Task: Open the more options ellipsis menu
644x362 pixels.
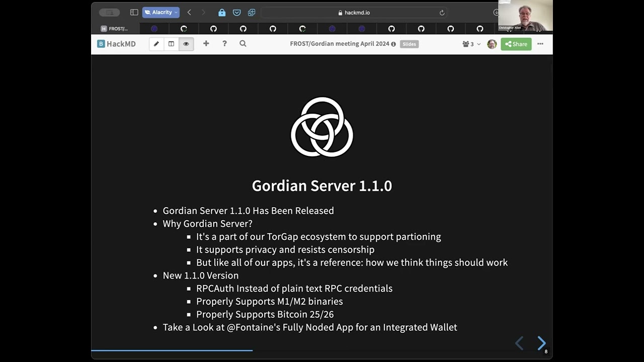Action: pyautogui.click(x=540, y=44)
